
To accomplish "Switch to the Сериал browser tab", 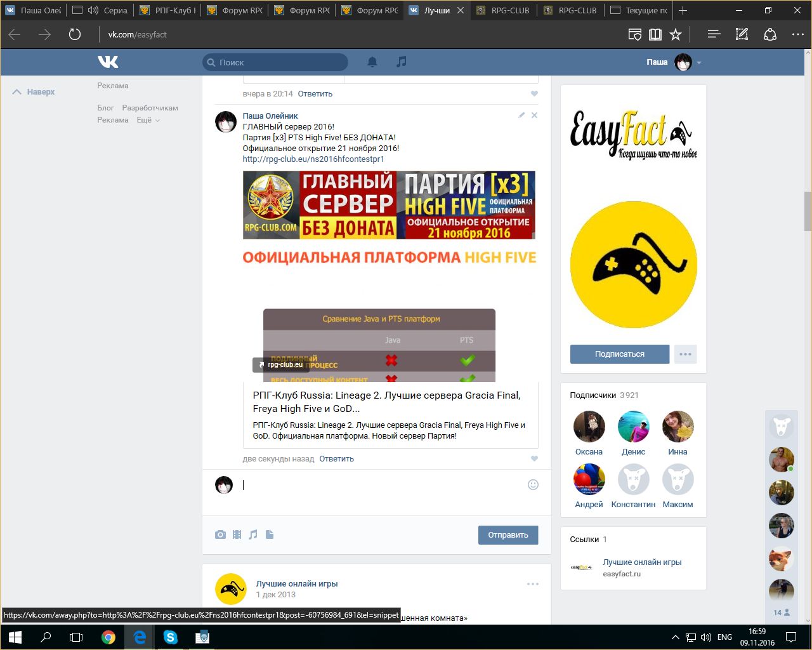I will coord(100,10).
